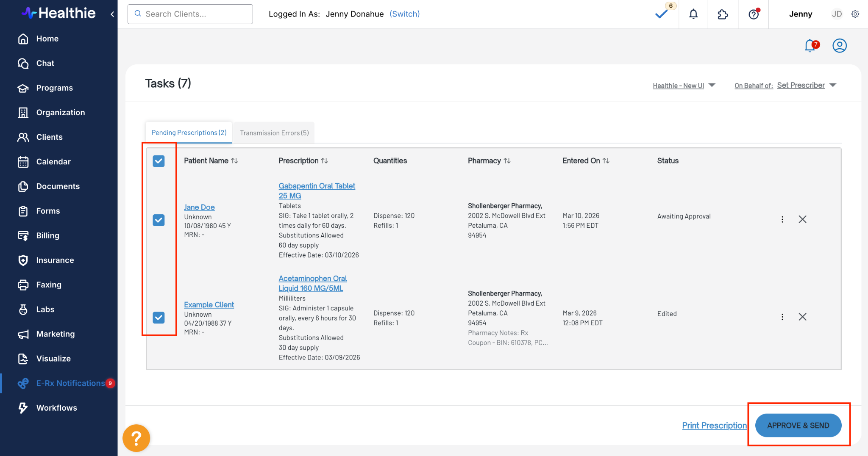The width and height of the screenshot is (868, 456).
Task: Focus the Search Clients input field
Action: tap(195, 14)
